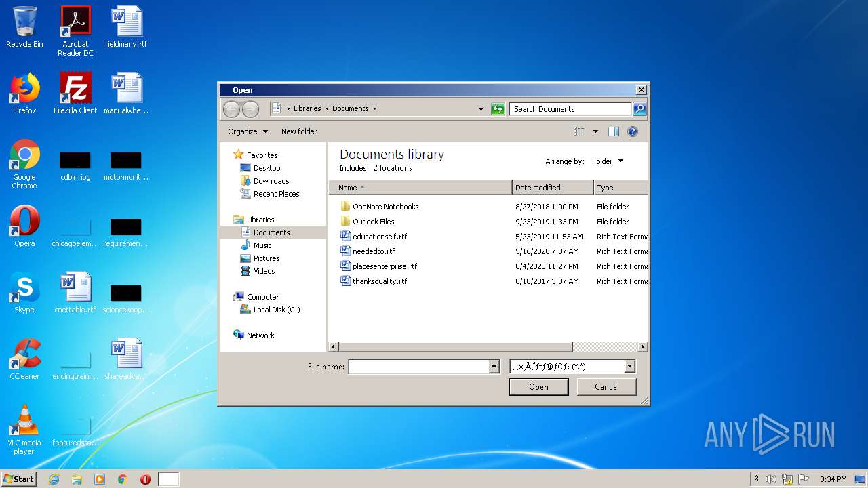
Task: Click the search magnifier icon
Action: [x=639, y=108]
